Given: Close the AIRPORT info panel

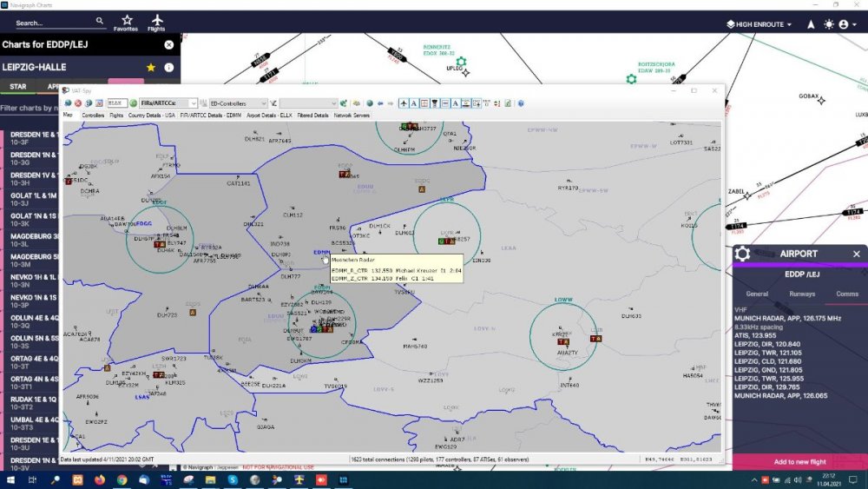Looking at the screenshot, I should point(856,254).
